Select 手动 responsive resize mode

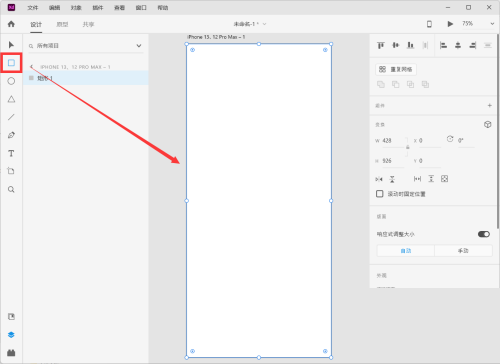click(463, 251)
